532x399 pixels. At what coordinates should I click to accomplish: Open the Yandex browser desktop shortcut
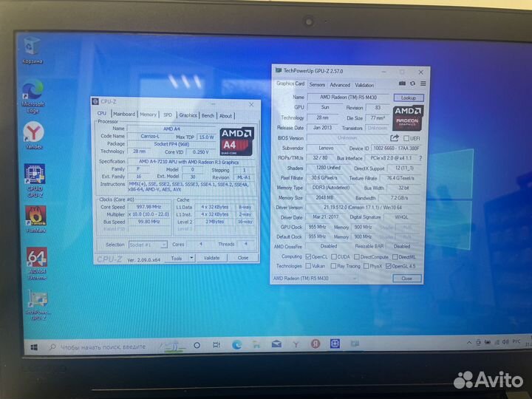point(33,136)
